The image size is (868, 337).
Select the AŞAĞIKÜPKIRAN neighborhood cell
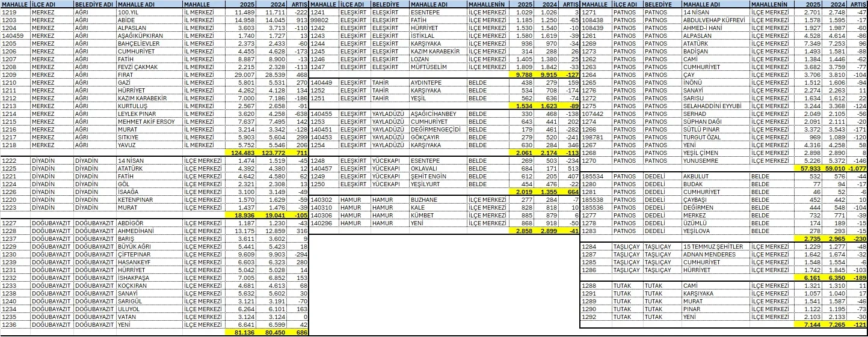[149, 35]
